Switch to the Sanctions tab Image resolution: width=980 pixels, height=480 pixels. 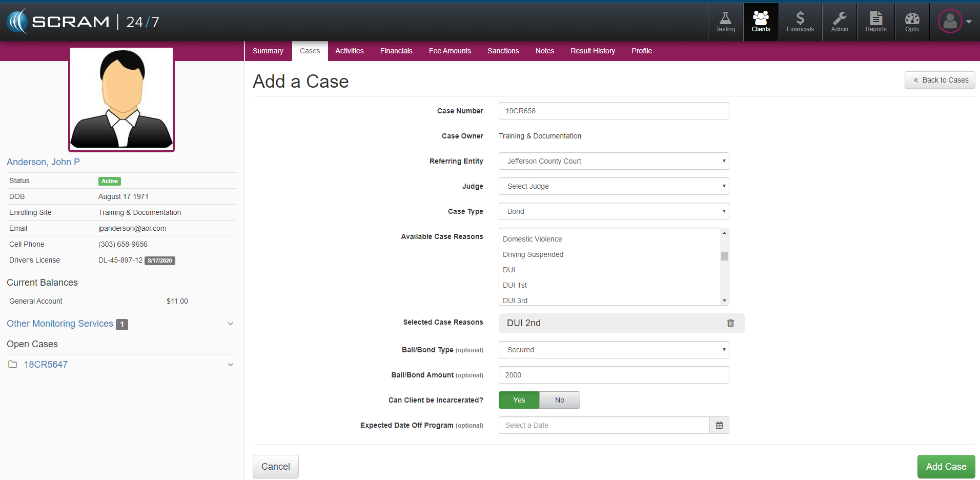pyautogui.click(x=503, y=51)
